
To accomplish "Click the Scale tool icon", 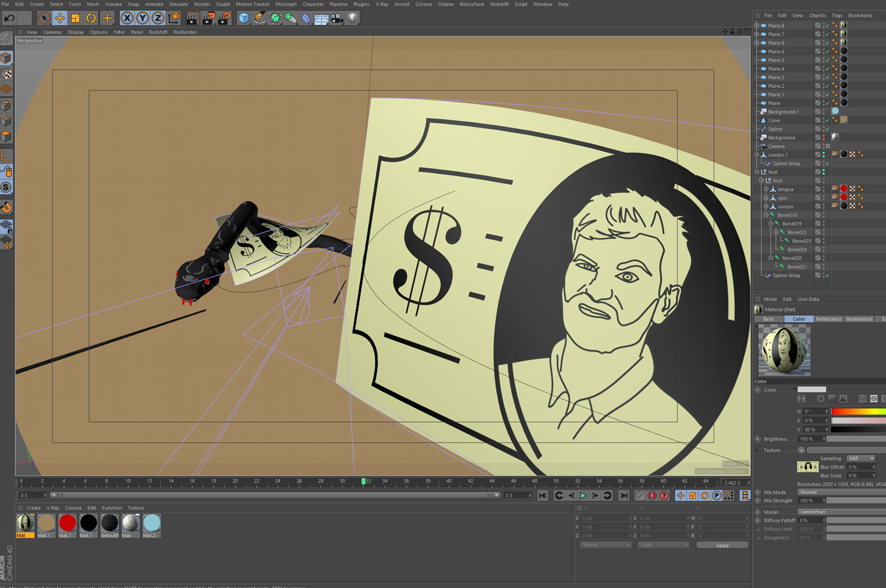I will click(x=75, y=18).
